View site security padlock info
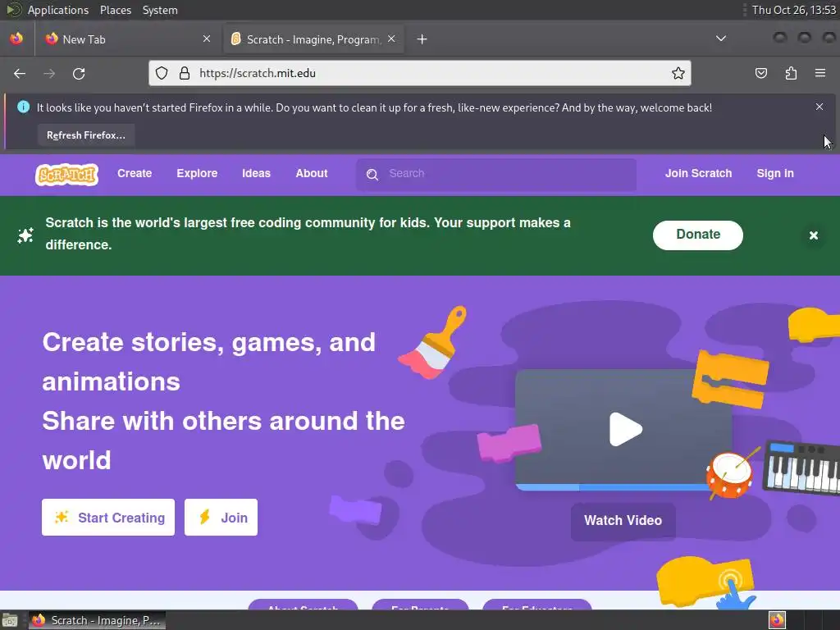Screen dimensions: 840x630 pyautogui.click(x=185, y=73)
